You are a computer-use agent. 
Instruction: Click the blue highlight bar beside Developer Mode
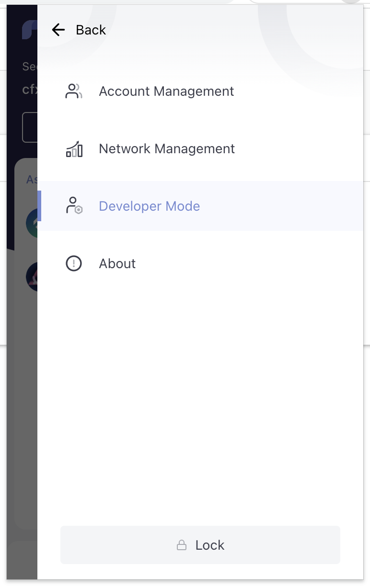(x=39, y=206)
